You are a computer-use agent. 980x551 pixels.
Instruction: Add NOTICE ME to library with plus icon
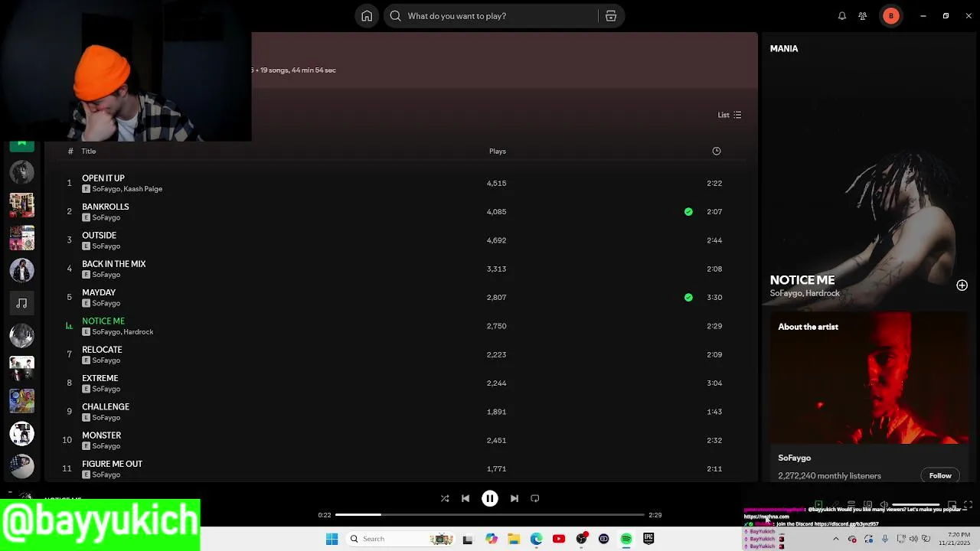pos(962,285)
